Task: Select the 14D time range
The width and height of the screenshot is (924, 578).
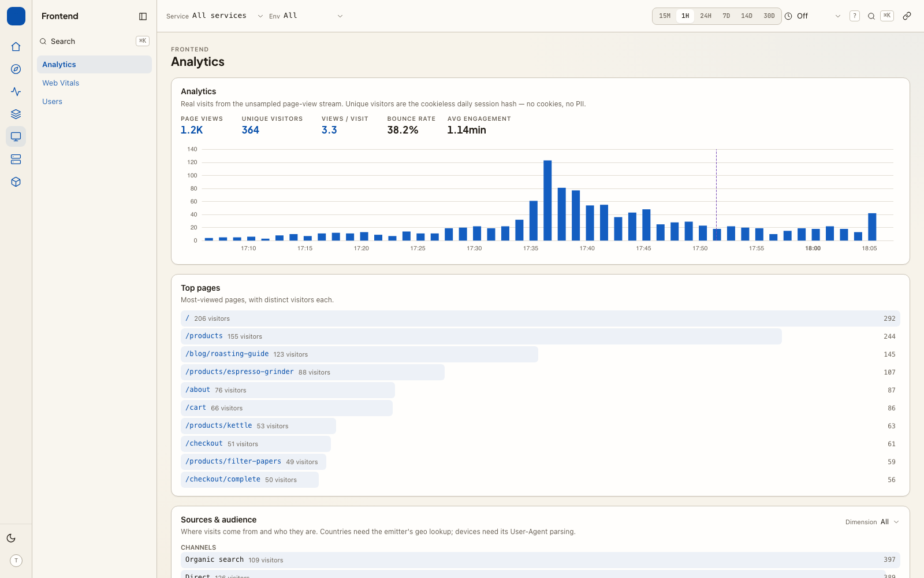Action: click(x=747, y=16)
